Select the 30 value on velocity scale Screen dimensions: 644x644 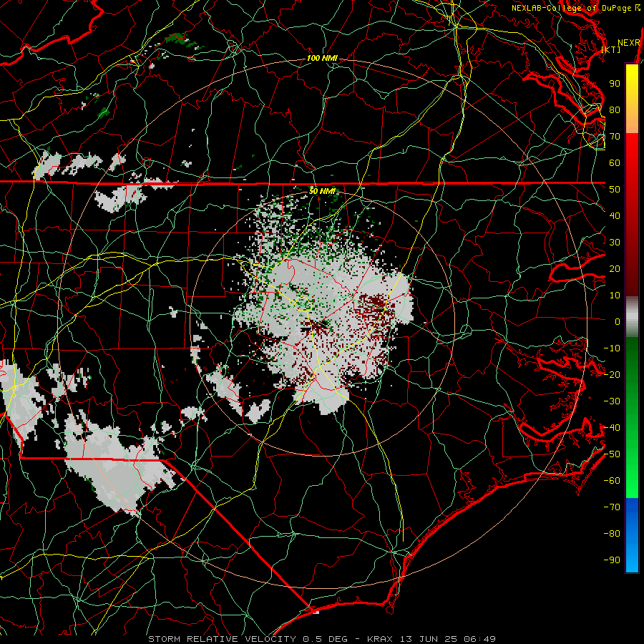tap(615, 243)
